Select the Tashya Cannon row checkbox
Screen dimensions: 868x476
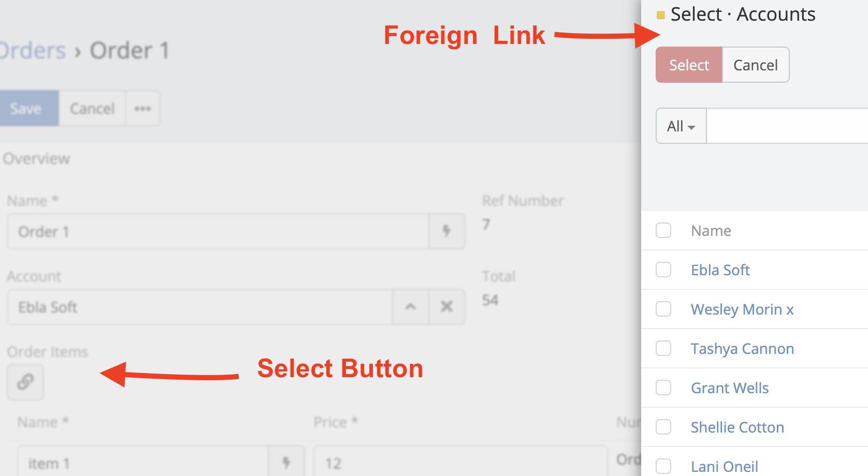(x=663, y=348)
